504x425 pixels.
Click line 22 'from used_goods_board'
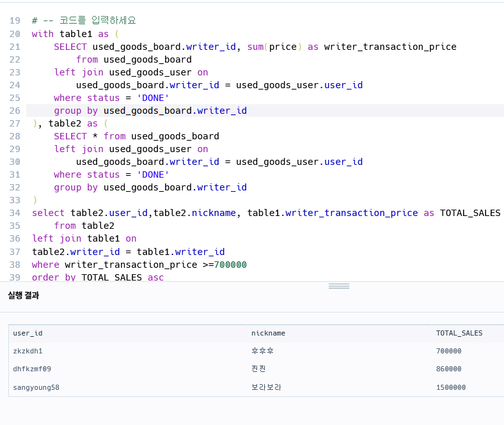(x=134, y=59)
